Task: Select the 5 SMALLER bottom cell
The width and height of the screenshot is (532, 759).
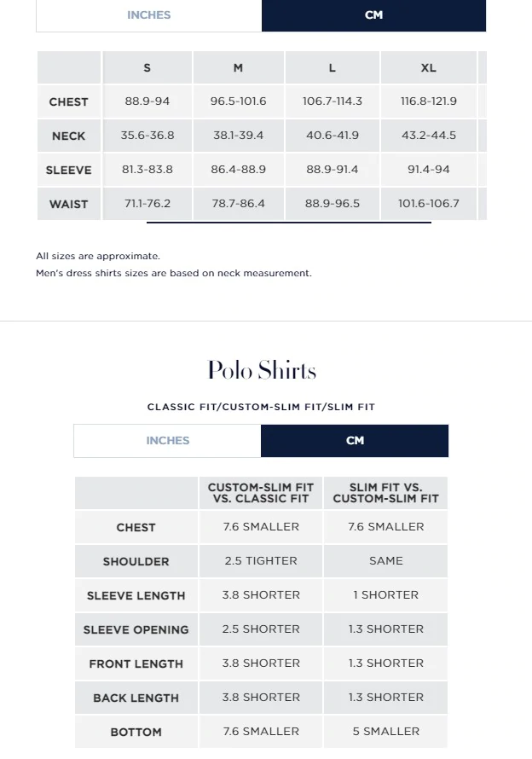Action: (385, 732)
